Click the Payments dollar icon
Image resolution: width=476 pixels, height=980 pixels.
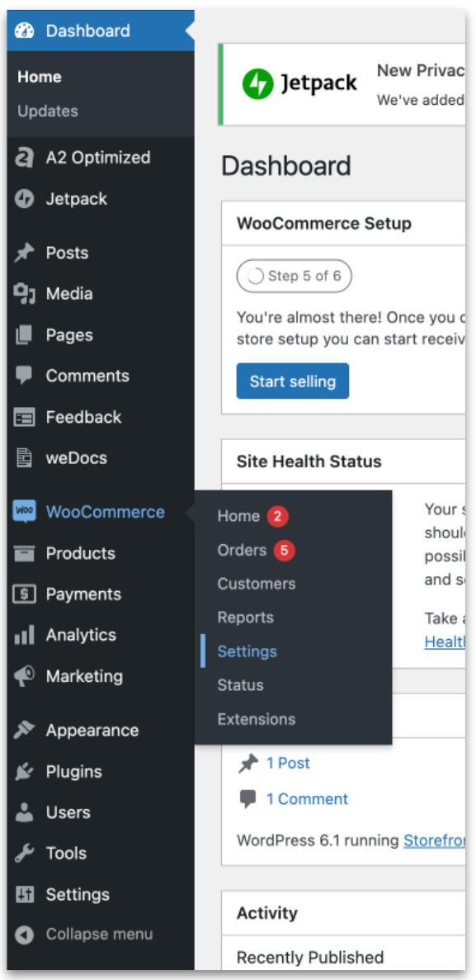pos(24,594)
